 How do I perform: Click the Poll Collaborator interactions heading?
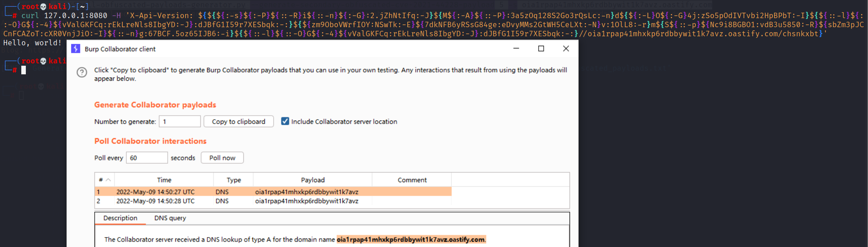pyautogui.click(x=150, y=141)
